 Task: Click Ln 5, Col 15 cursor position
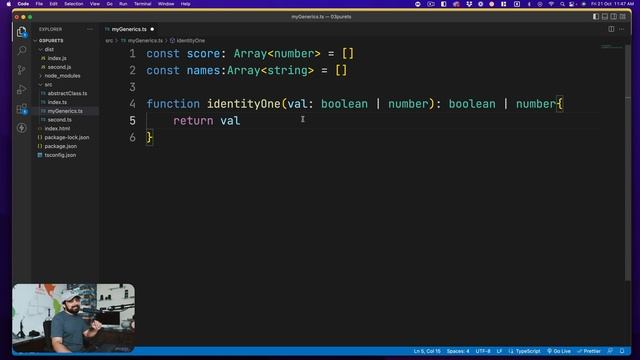(427, 351)
